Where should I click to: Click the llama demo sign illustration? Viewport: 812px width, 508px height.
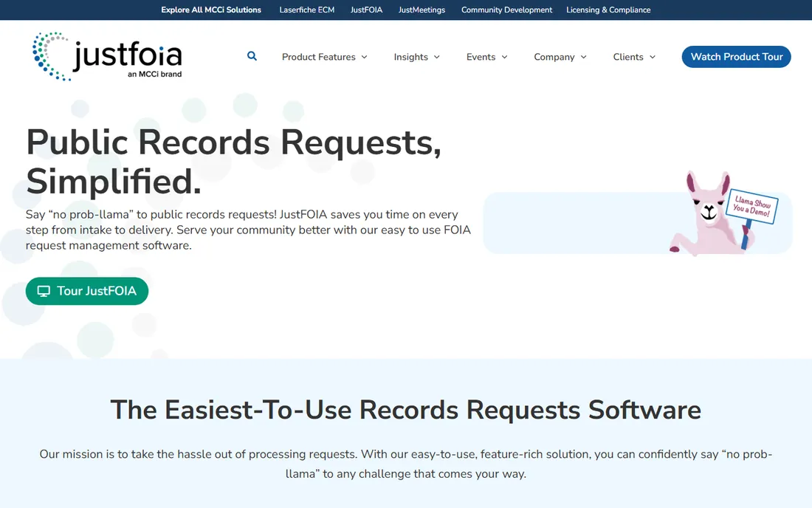coord(752,206)
